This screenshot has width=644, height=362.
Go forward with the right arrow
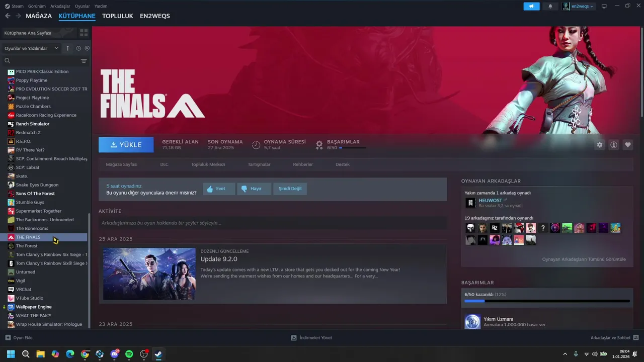(18, 16)
